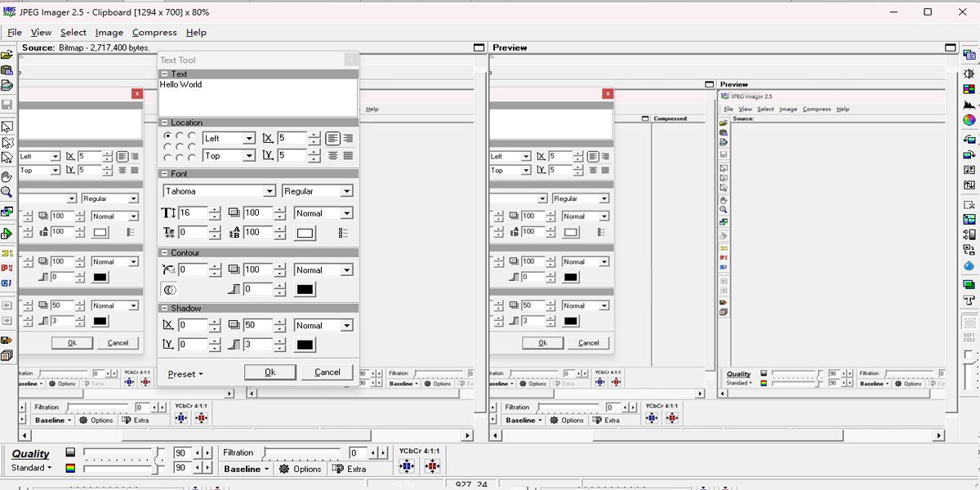
Task: Open the Tahoma font dropdown
Action: click(269, 191)
